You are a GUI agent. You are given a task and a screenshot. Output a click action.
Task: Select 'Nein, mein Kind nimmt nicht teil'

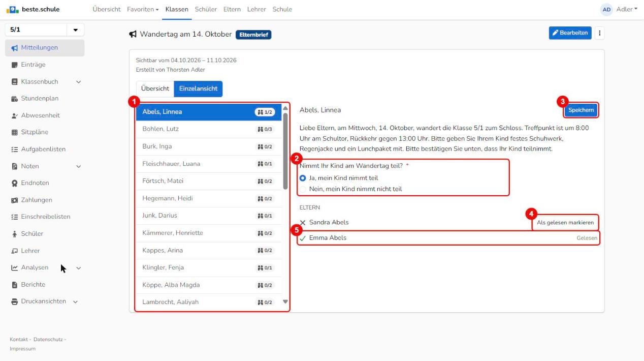click(x=303, y=189)
